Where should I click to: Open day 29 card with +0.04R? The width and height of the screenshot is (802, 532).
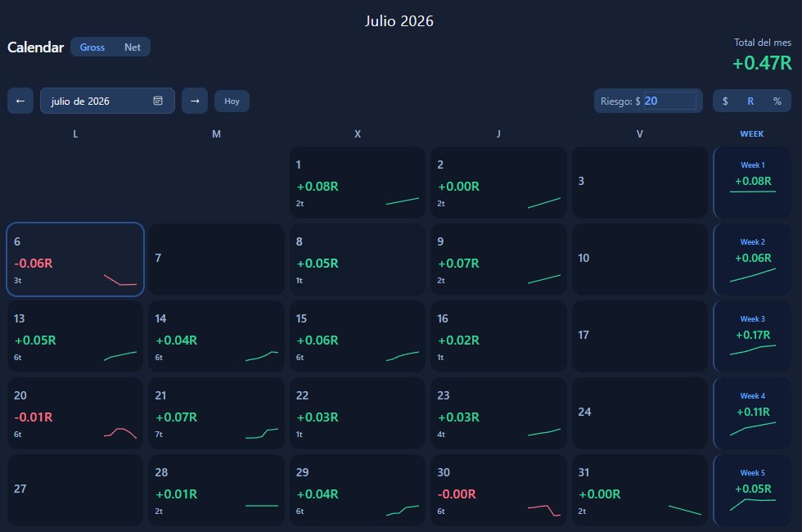point(358,490)
